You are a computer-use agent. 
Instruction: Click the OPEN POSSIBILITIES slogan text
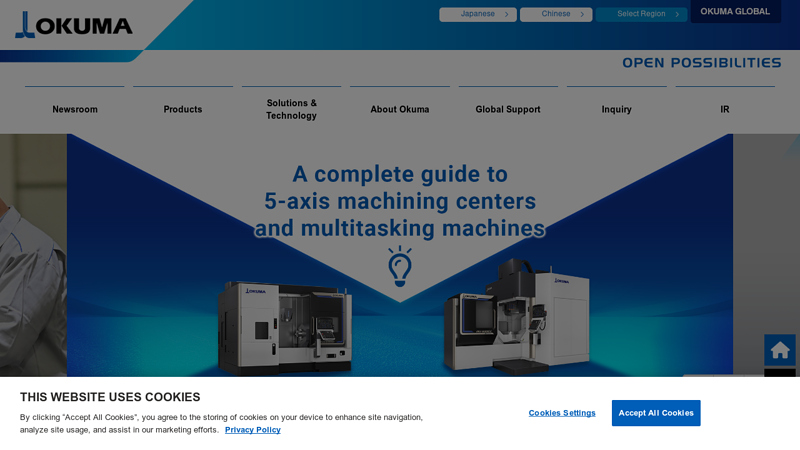click(702, 63)
